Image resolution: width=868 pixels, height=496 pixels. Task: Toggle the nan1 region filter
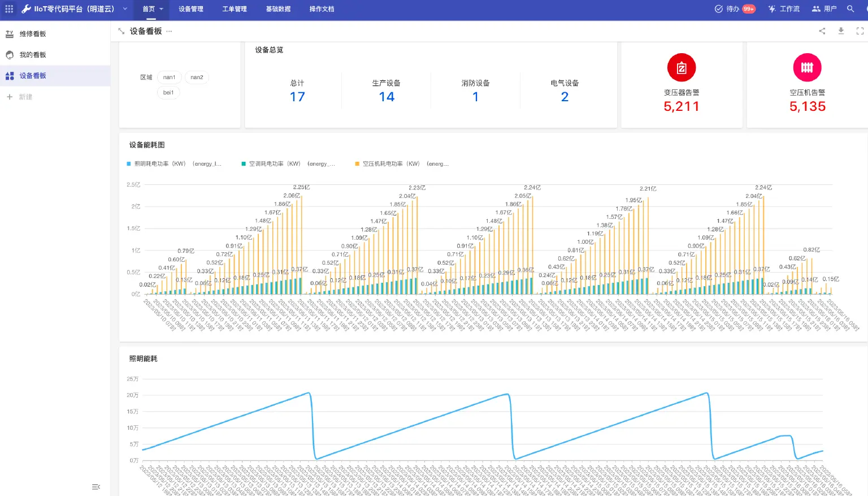(x=169, y=77)
